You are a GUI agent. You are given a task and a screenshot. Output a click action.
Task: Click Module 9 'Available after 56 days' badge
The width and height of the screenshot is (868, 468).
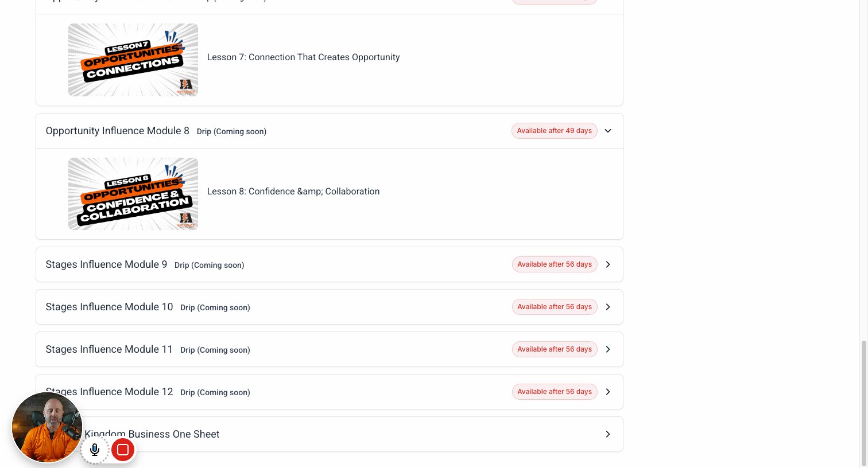pos(555,264)
